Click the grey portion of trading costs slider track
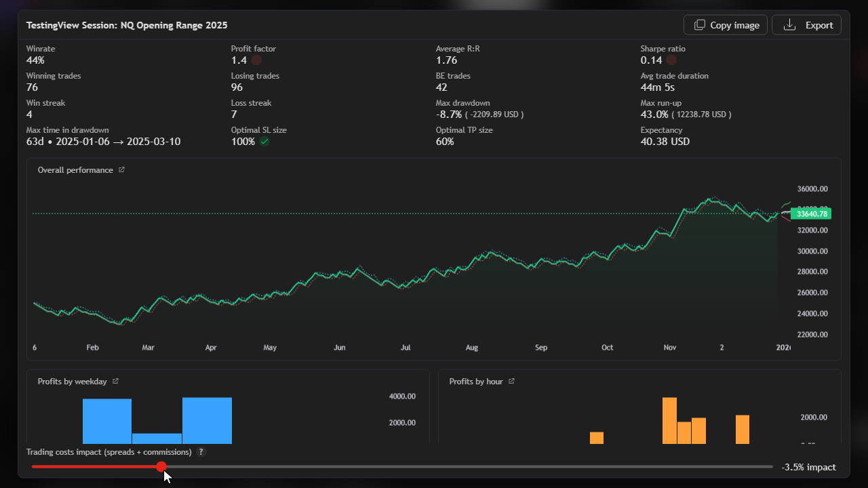This screenshot has height=488, width=868. pyautogui.click(x=469, y=466)
